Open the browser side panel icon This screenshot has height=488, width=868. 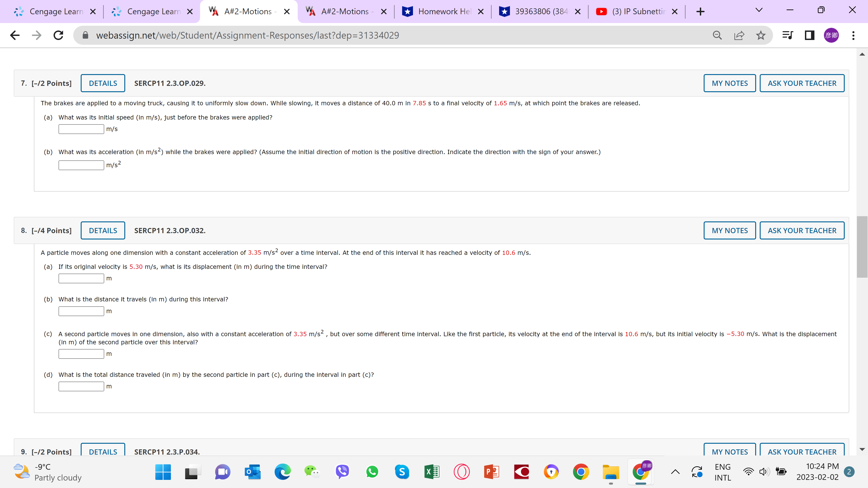coord(809,35)
